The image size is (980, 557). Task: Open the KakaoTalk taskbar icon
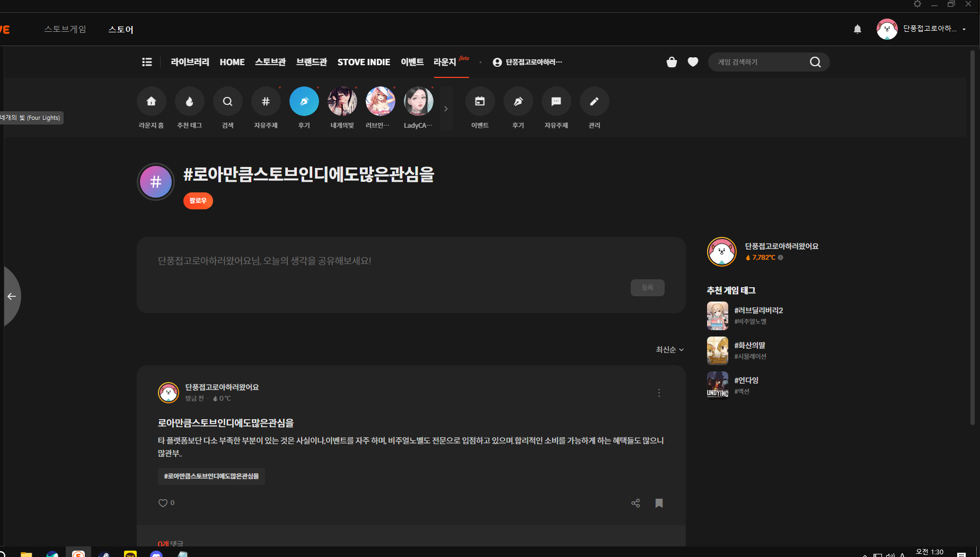(x=130, y=554)
